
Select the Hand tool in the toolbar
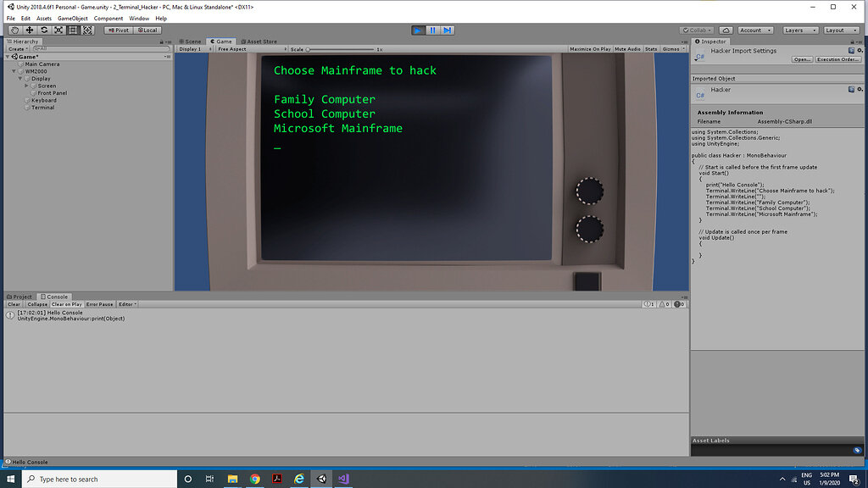pos(14,30)
